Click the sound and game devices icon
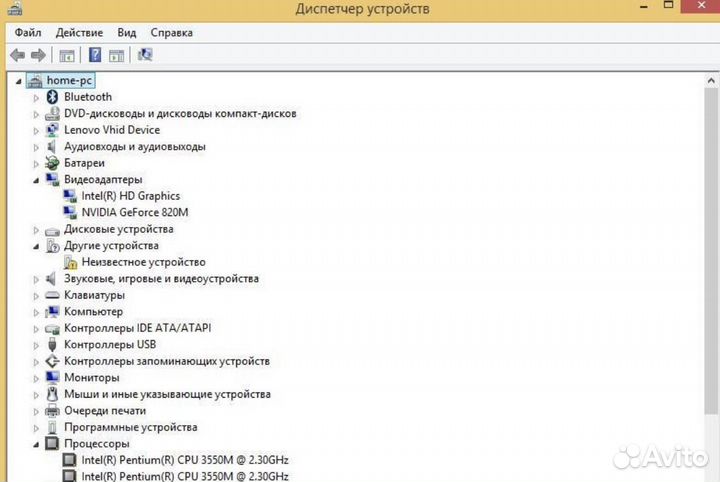The image size is (720, 482). [51, 279]
